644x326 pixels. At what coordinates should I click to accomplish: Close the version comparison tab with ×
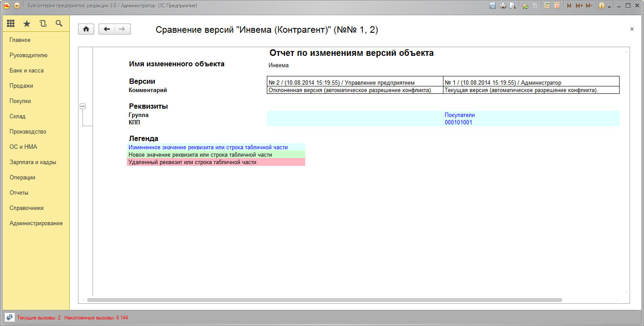632,29
